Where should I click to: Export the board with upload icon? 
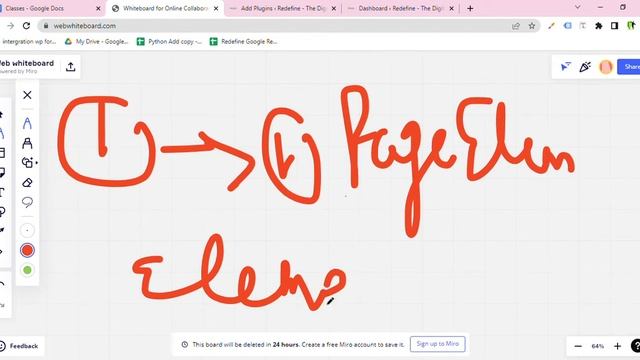click(x=71, y=67)
